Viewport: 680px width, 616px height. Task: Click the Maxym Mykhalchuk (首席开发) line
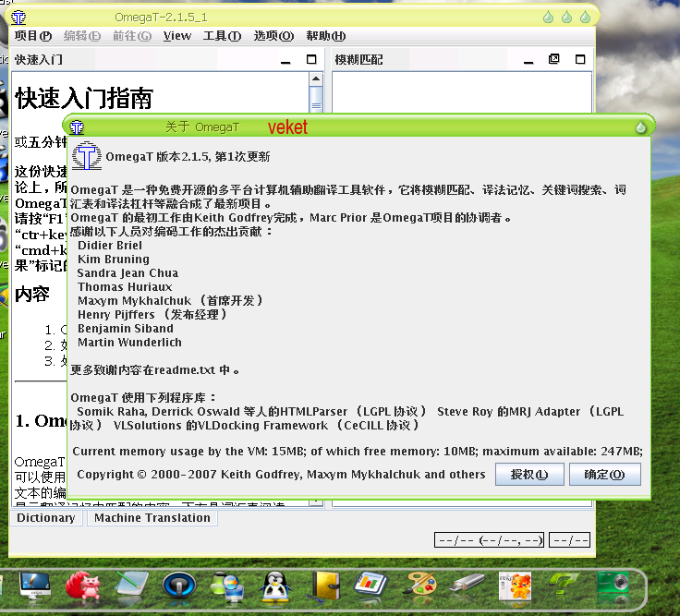(x=170, y=301)
